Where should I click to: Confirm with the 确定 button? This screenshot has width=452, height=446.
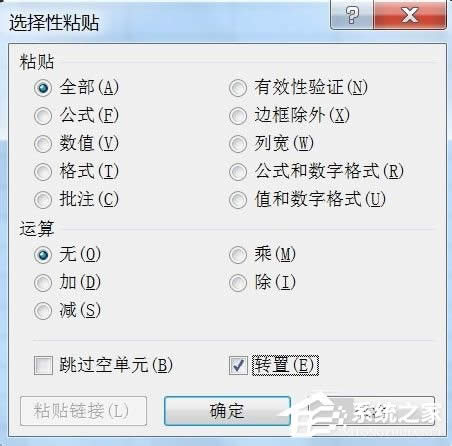click(x=227, y=411)
